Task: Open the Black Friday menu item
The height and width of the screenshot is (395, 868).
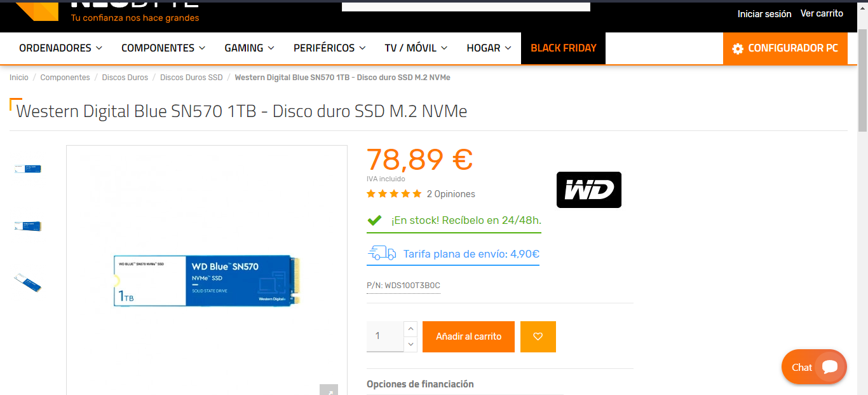Action: click(563, 48)
